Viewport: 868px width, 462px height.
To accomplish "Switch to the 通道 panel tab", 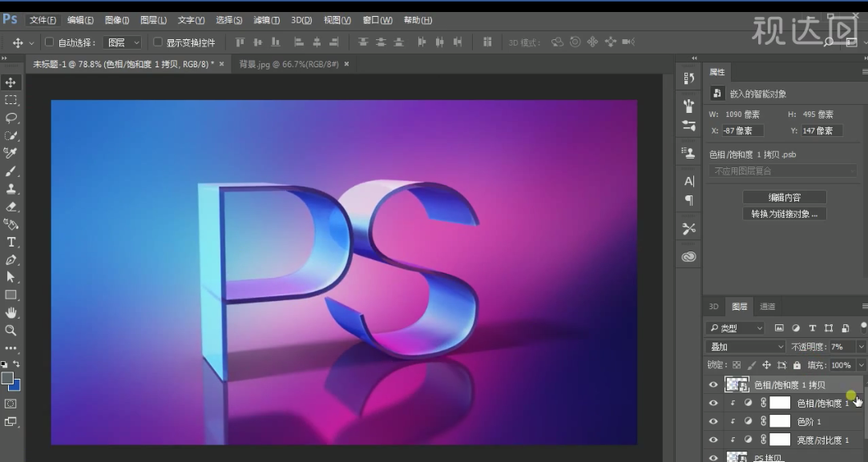I will click(x=767, y=306).
